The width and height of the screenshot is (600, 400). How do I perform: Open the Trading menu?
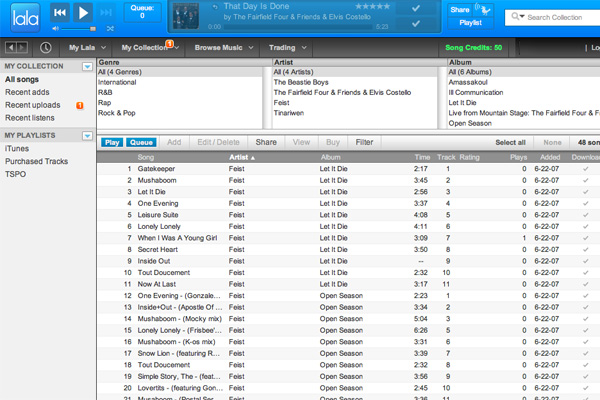(x=288, y=48)
